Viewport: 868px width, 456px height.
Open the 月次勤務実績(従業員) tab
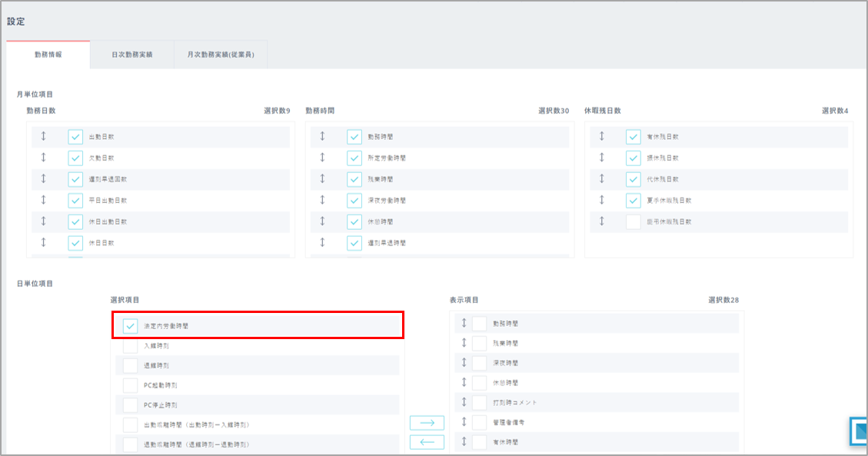pos(221,55)
